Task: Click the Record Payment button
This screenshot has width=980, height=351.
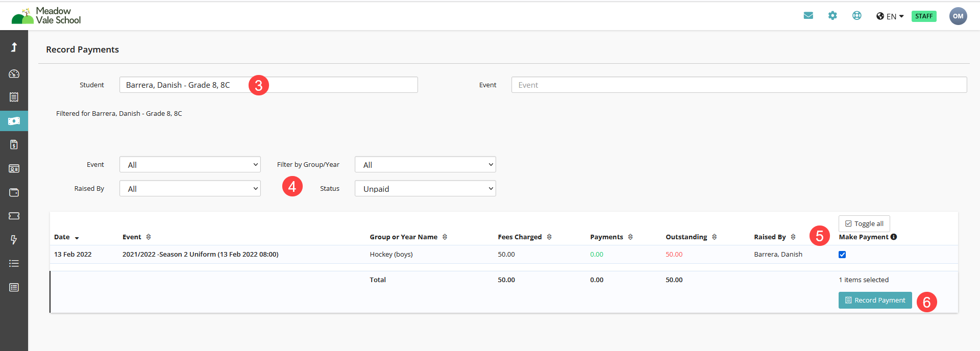Action: (875, 300)
